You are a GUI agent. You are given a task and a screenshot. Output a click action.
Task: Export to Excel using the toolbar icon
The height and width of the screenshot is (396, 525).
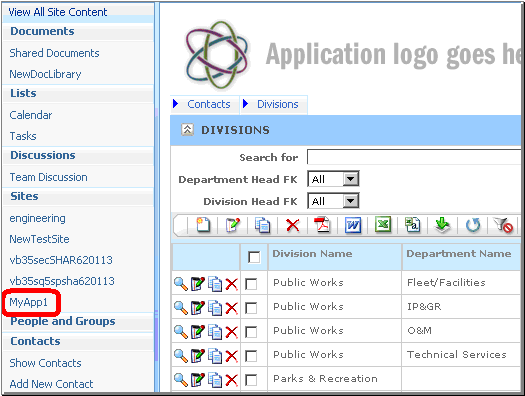click(x=383, y=224)
